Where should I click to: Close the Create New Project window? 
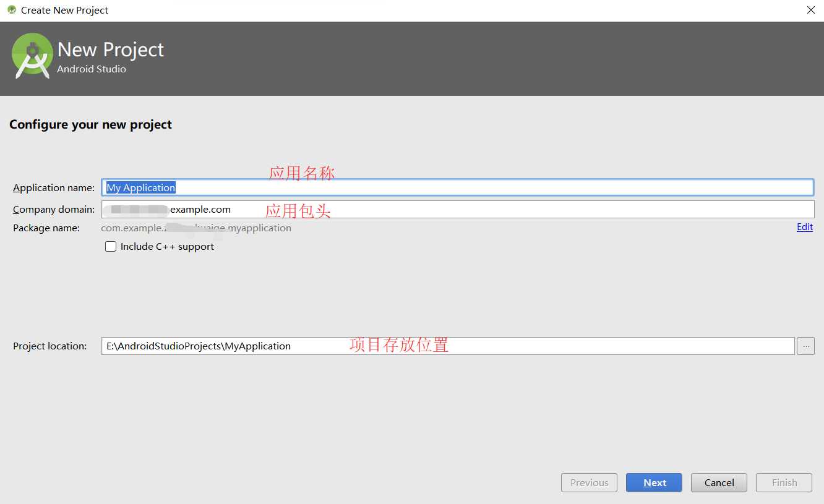click(x=810, y=10)
